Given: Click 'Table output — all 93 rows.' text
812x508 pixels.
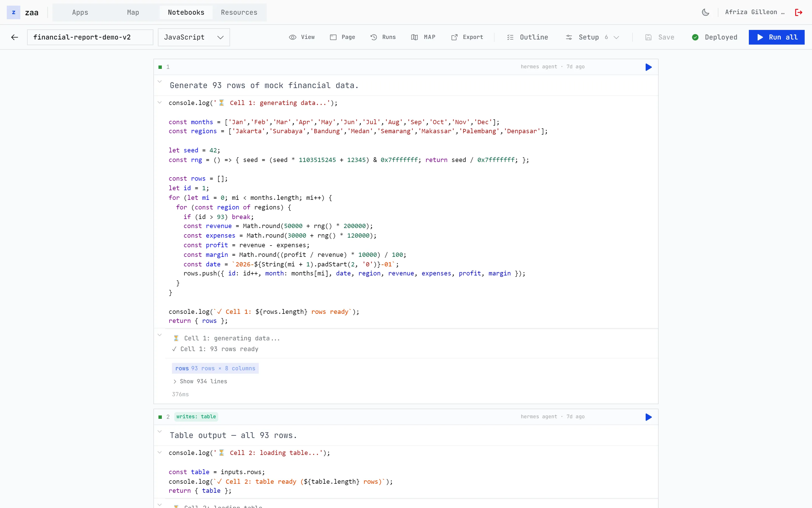Looking at the screenshot, I should coord(233,435).
